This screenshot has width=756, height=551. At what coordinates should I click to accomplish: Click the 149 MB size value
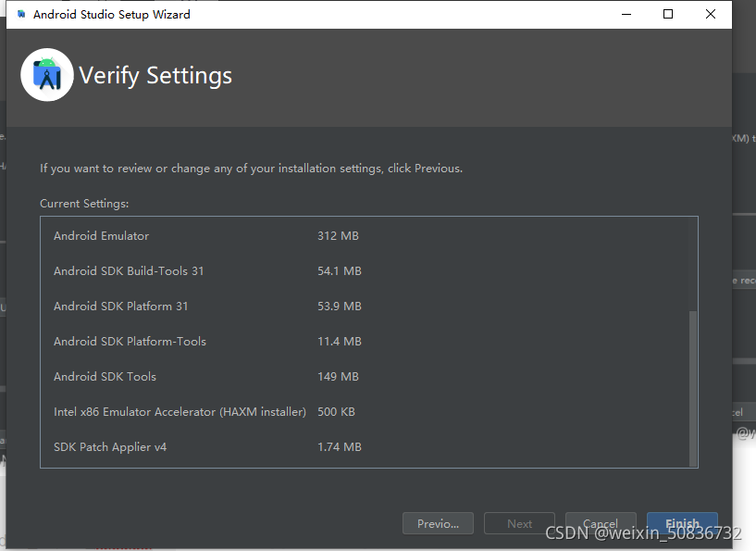coord(338,377)
